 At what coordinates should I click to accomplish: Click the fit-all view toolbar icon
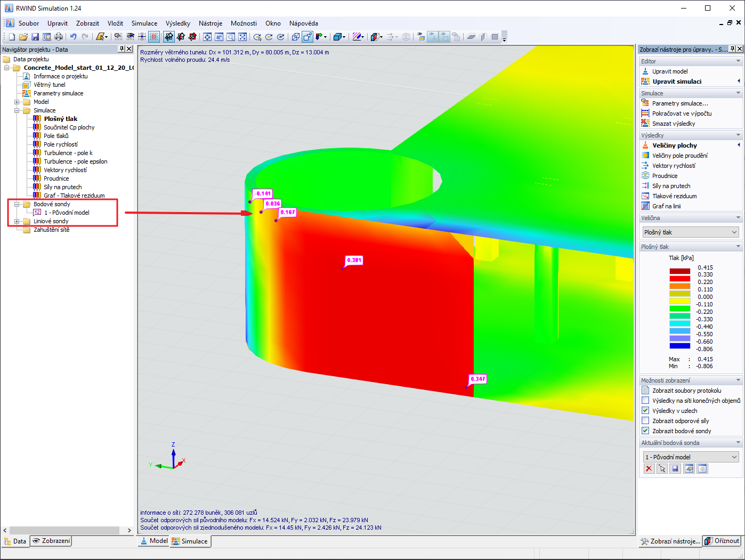pos(242,37)
